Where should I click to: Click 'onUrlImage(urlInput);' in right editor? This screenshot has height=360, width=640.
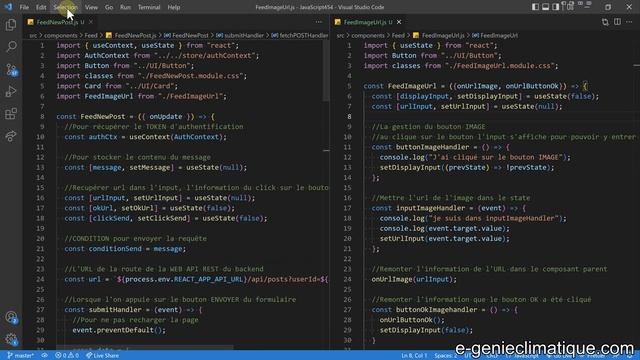click(x=414, y=279)
